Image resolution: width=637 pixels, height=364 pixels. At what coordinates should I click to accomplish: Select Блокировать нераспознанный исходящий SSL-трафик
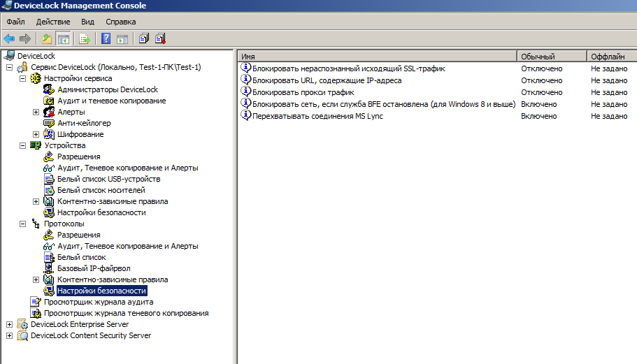coord(348,68)
